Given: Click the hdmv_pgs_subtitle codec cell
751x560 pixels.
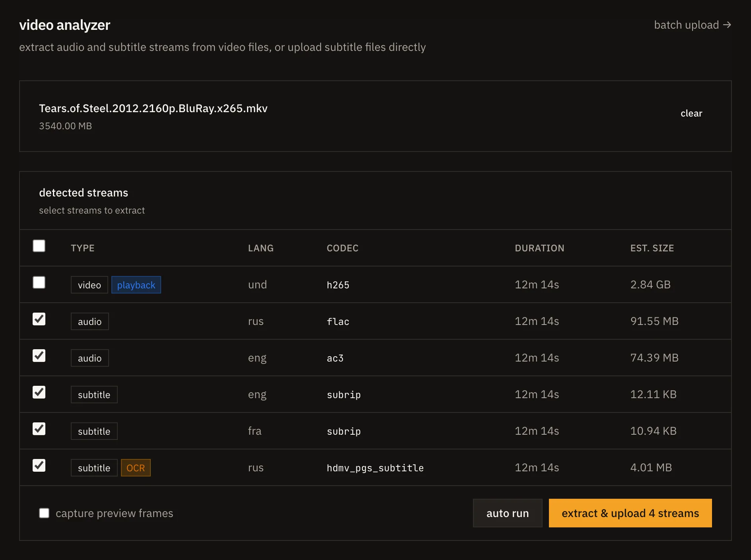Looking at the screenshot, I should (375, 468).
